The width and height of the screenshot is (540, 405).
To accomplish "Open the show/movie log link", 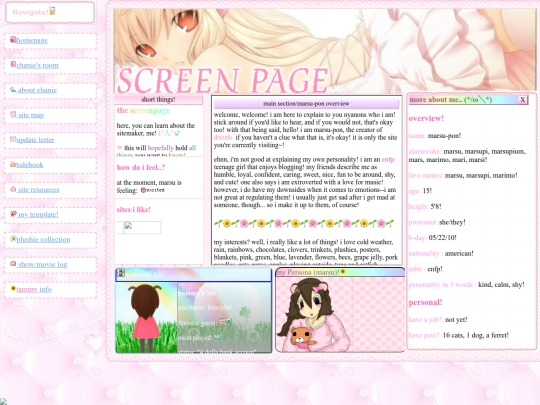I will 43,264.
